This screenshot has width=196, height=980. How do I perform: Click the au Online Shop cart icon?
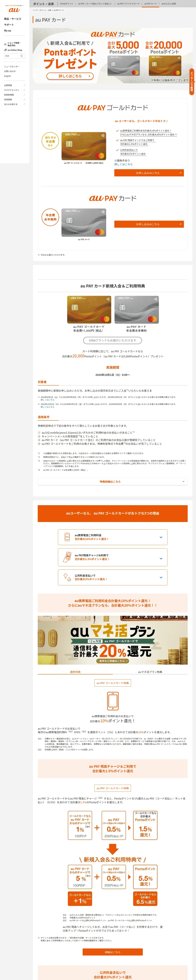tap(5, 50)
